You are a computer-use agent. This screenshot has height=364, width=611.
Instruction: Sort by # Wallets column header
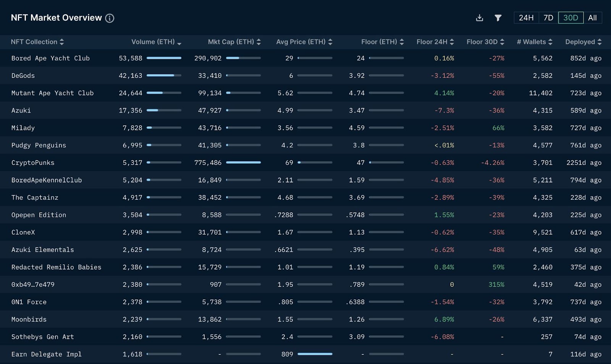click(x=535, y=42)
